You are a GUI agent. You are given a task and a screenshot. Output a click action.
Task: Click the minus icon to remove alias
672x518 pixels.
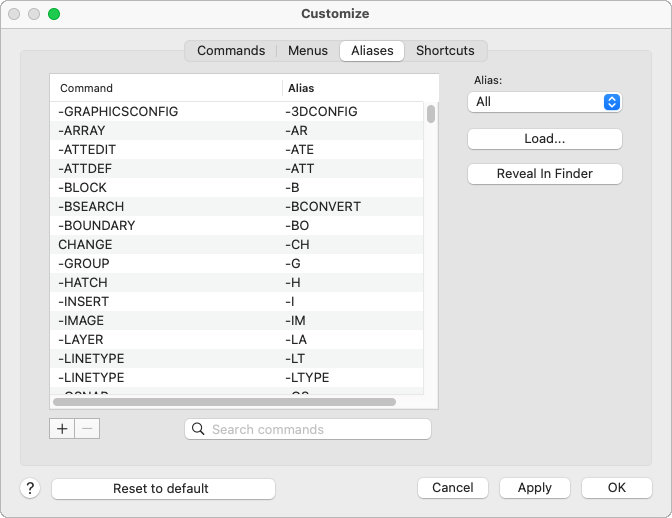(87, 428)
